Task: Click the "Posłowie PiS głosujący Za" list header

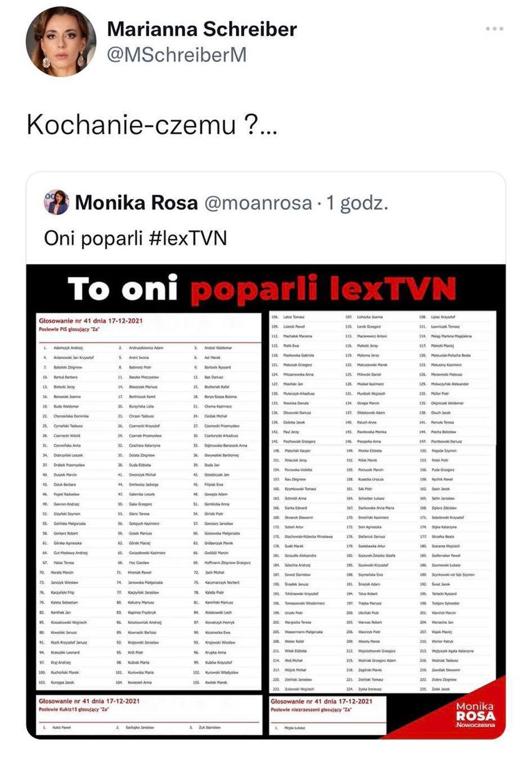Action: click(66, 330)
